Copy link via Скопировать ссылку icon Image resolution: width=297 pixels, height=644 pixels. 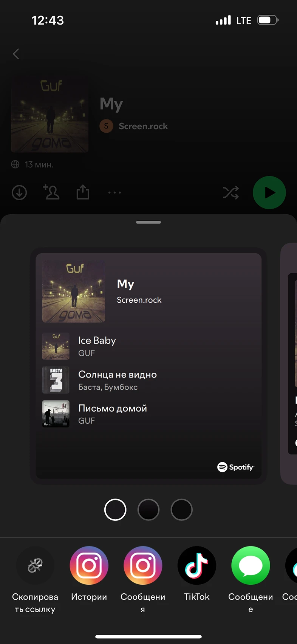[x=35, y=566]
